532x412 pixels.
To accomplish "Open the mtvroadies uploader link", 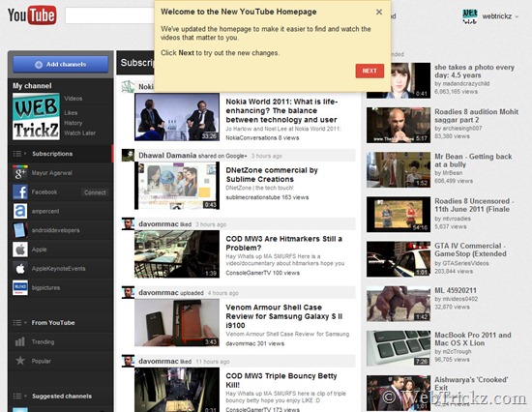I will coord(457,219).
